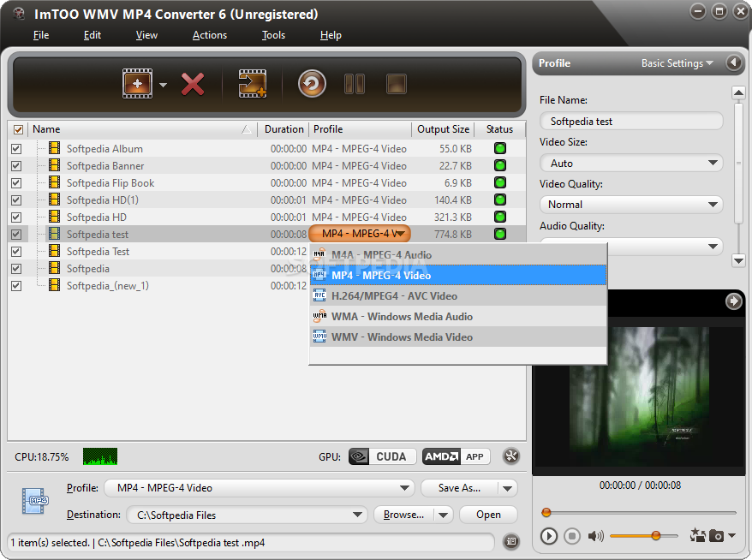Uncheck the Softpedia Flip Book checkbox
Viewport: 752px width, 560px height.
[x=16, y=183]
